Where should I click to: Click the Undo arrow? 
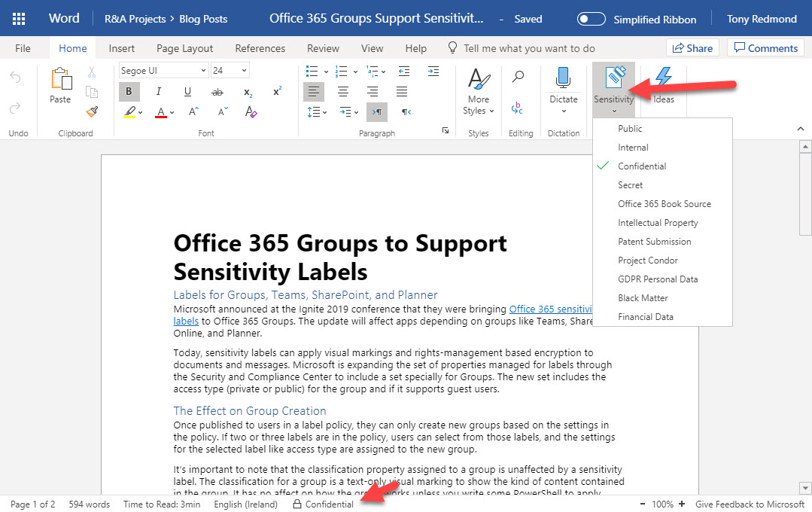point(16,78)
